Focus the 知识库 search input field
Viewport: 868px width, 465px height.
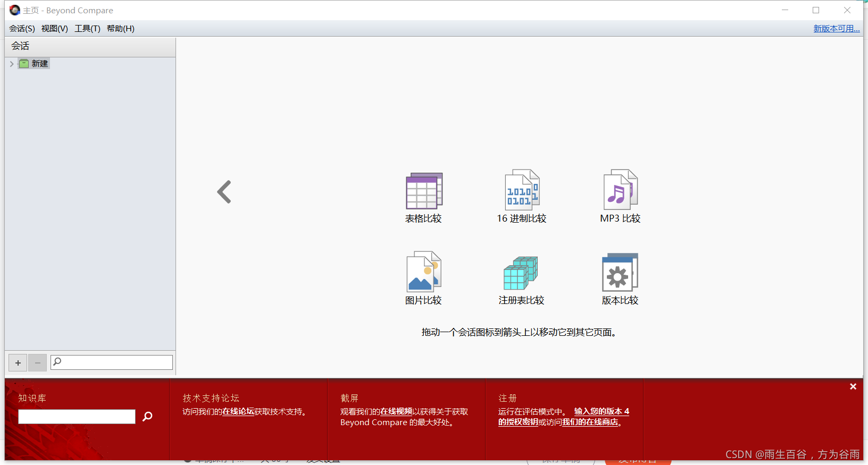pos(77,417)
